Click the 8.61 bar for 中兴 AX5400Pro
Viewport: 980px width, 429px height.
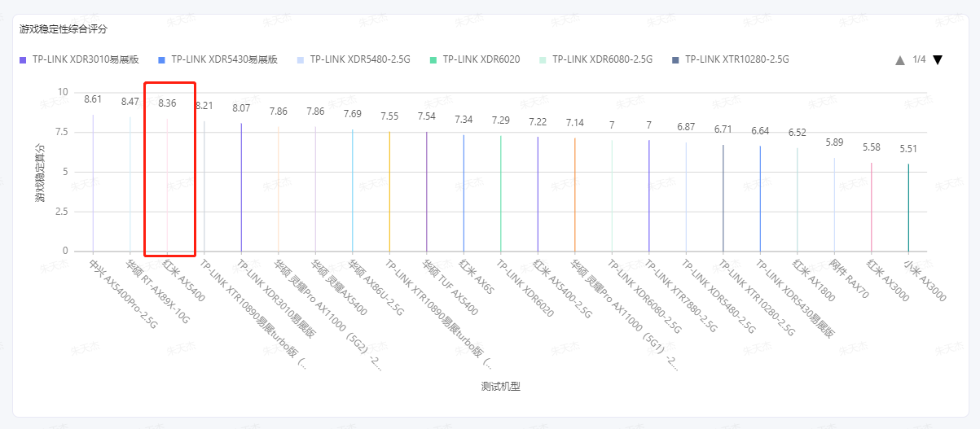[x=93, y=183]
